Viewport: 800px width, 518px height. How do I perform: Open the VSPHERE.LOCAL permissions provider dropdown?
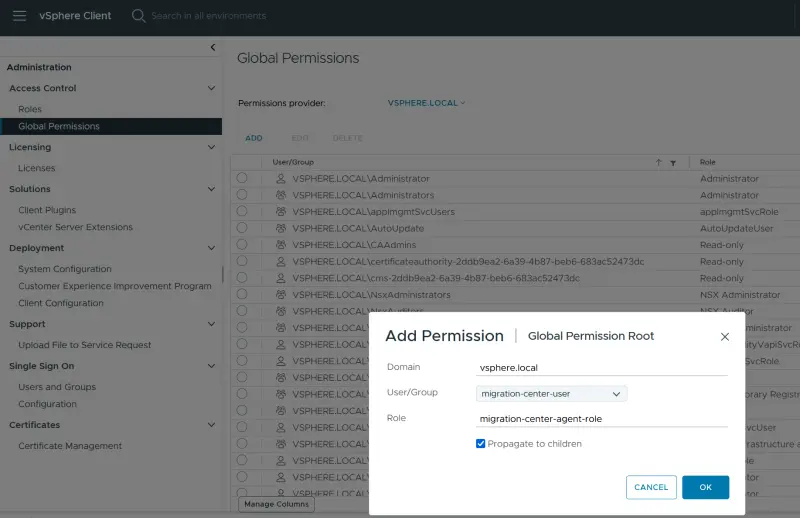coord(426,103)
